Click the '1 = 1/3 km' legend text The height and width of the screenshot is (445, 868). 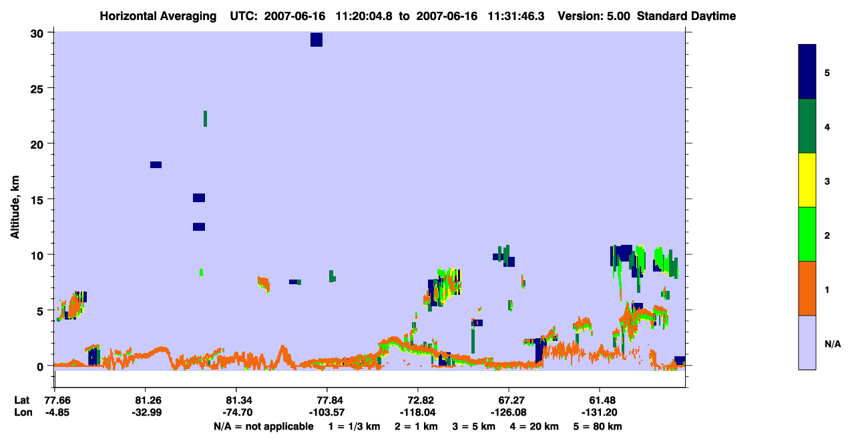(355, 426)
